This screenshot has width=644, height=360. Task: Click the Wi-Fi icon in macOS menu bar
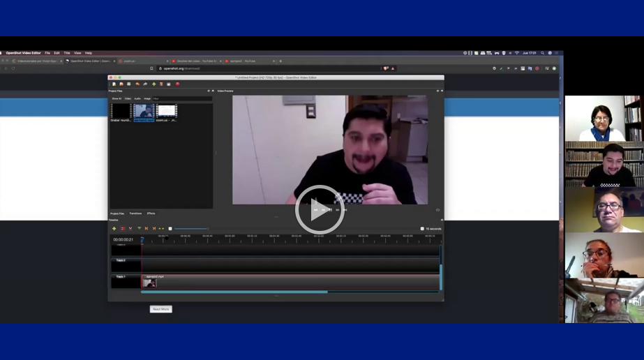pyautogui.click(x=517, y=53)
